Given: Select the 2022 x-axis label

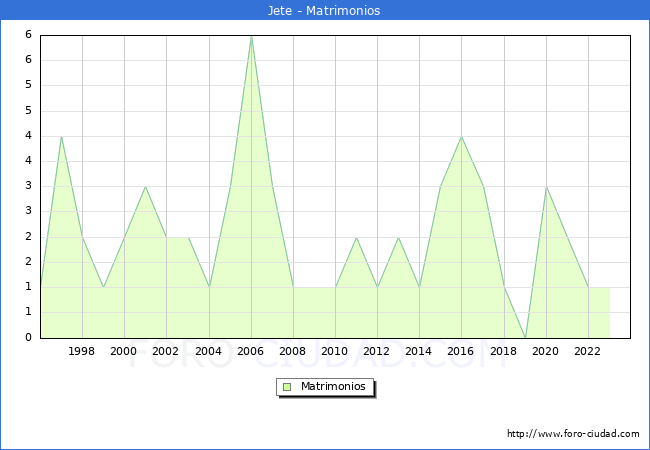Looking at the screenshot, I should 587,351.
